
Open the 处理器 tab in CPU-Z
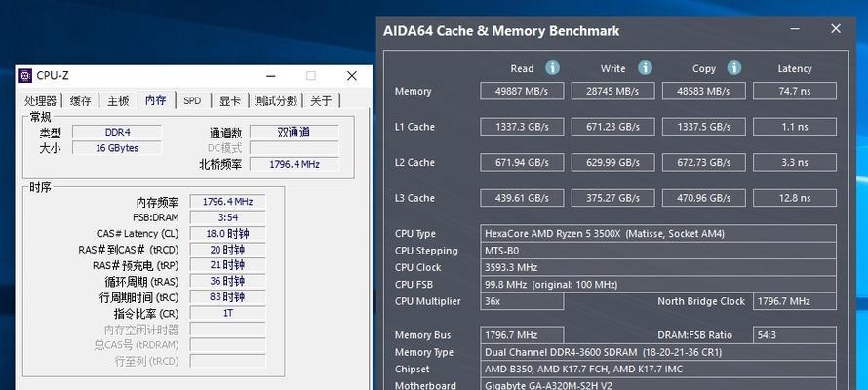pyautogui.click(x=40, y=100)
